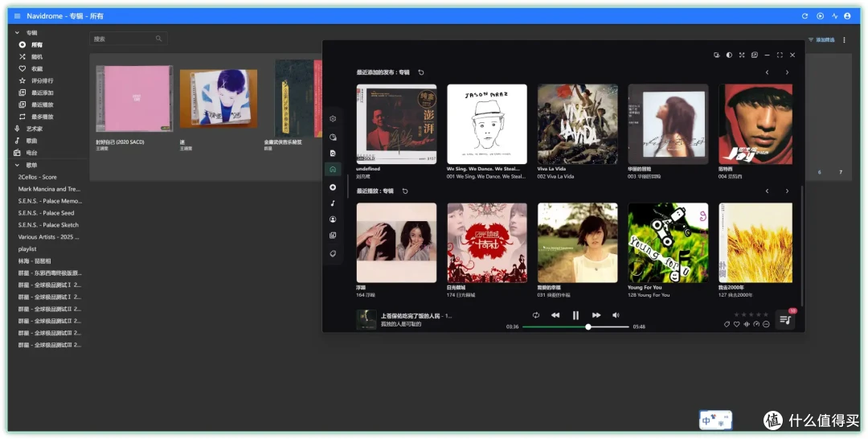Open the songs note icon in player sidebar
This screenshot has width=868, height=439.
(x=333, y=203)
